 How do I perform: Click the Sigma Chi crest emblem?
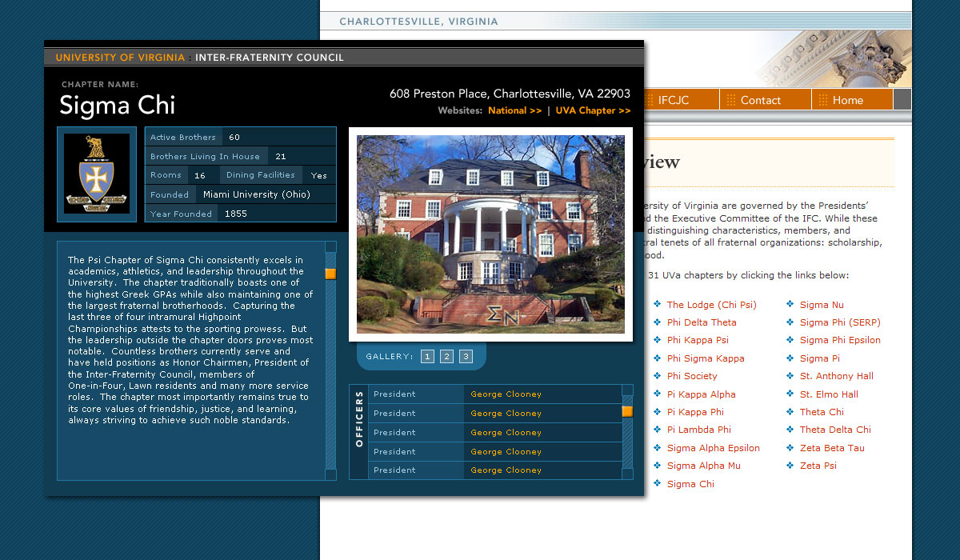pyautogui.click(x=96, y=174)
